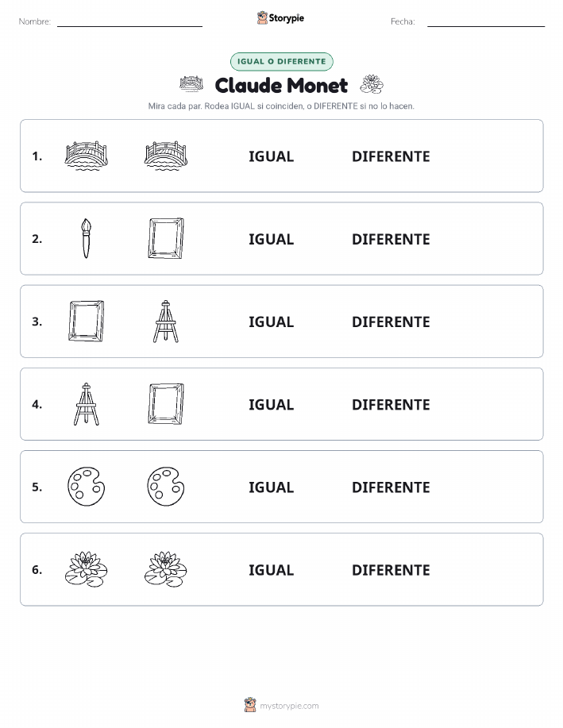Click the easel icon in row 4
The image size is (563, 728).
pyautogui.click(x=87, y=404)
